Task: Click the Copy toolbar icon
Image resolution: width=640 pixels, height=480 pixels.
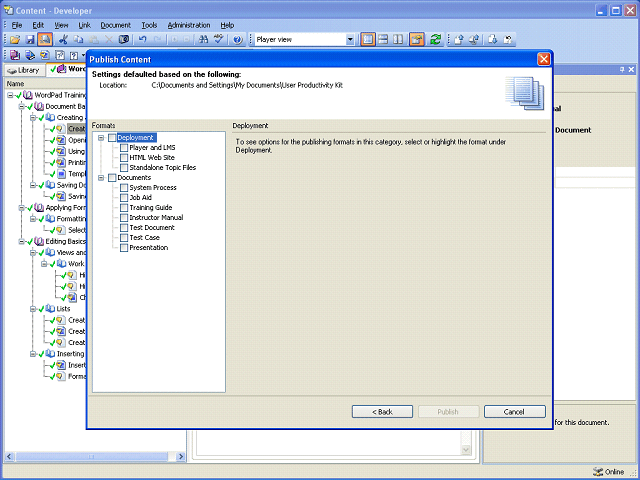Action: 78,40
